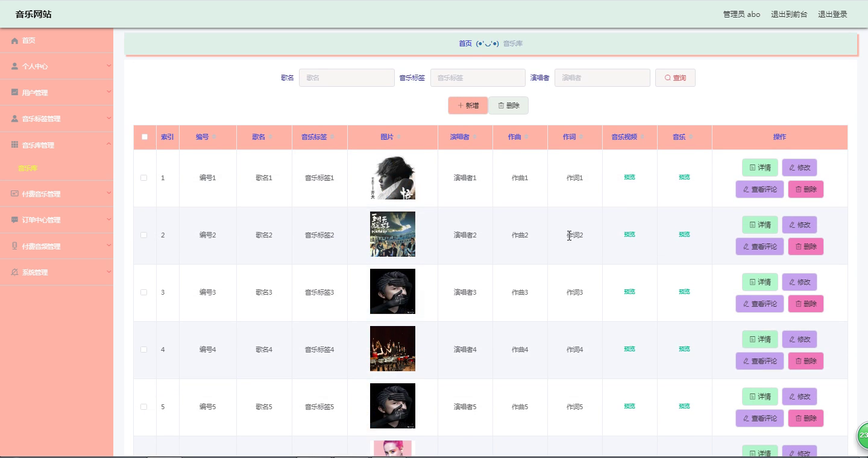Image resolution: width=868 pixels, height=458 pixels.
Task: Sort by 演唱者 column sort arrow
Action: point(475,137)
